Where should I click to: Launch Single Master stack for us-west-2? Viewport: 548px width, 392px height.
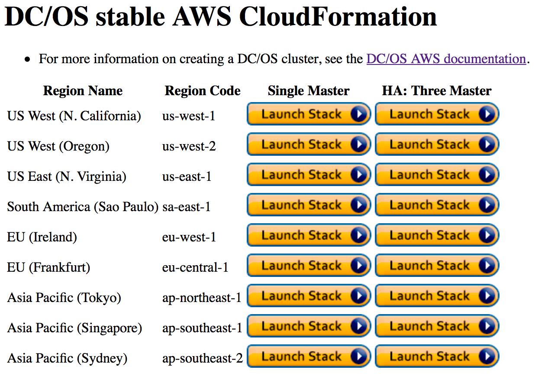point(309,145)
